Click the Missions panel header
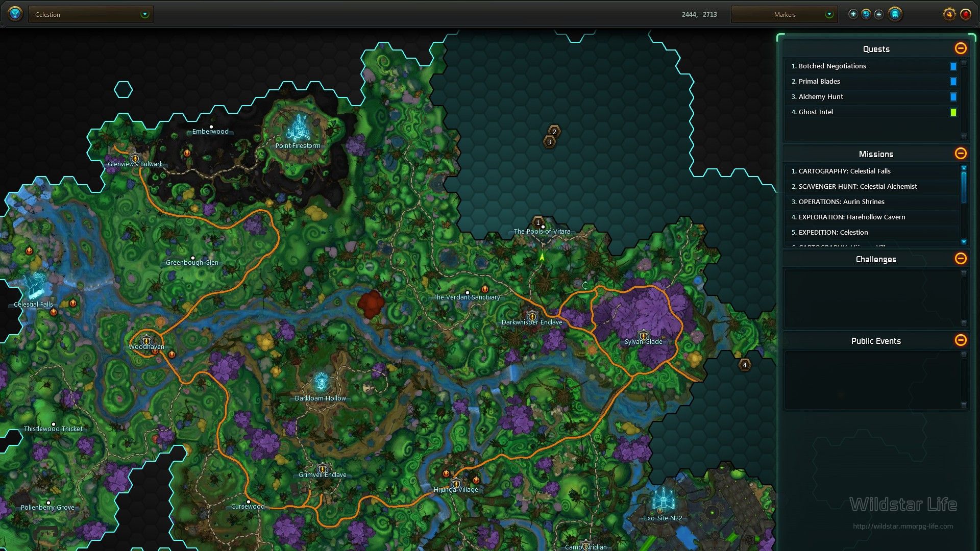The height and width of the screenshot is (551, 980). pyautogui.click(x=876, y=154)
